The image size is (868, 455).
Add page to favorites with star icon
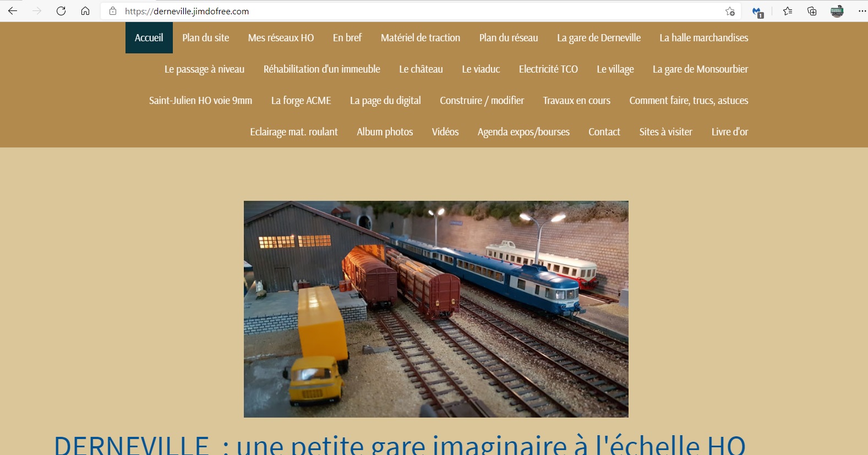(x=730, y=11)
